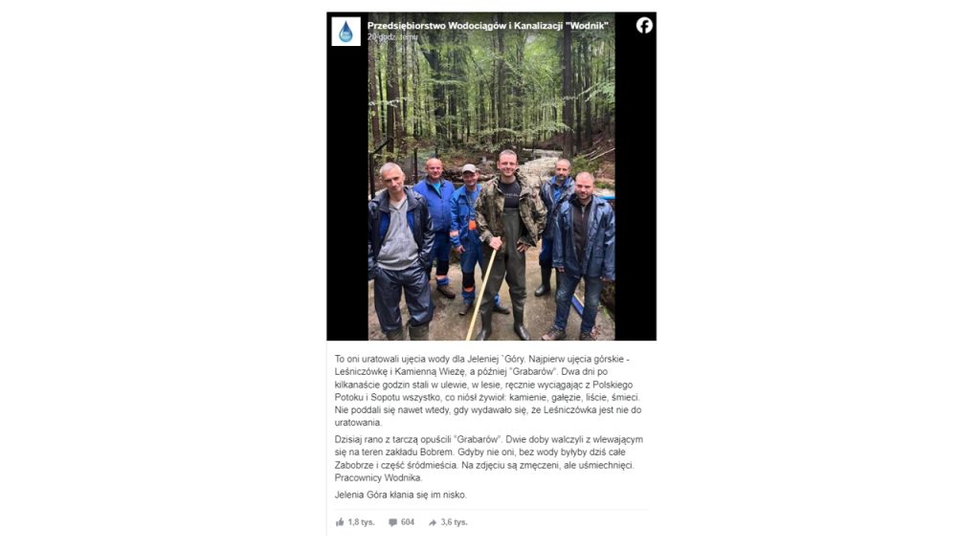
Task: Click the forest trees area of the photo
Action: (x=491, y=87)
